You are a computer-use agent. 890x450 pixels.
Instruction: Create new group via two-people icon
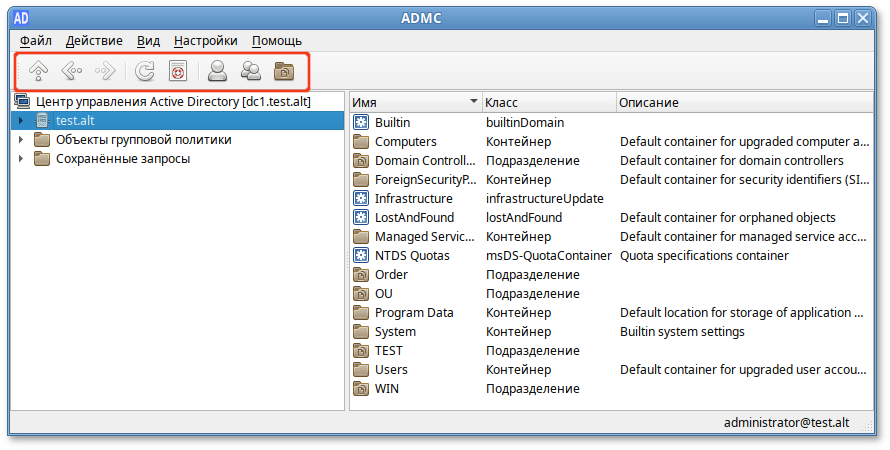click(251, 71)
